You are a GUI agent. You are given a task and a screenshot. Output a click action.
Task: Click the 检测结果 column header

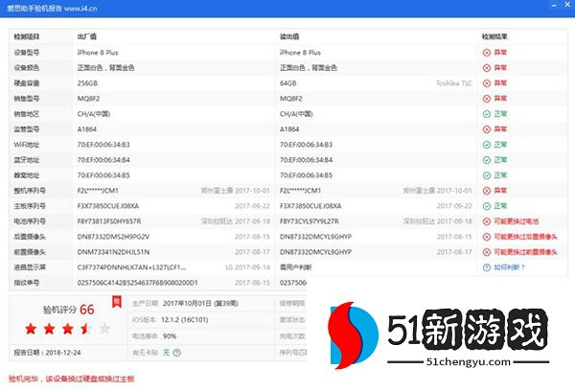[495, 36]
